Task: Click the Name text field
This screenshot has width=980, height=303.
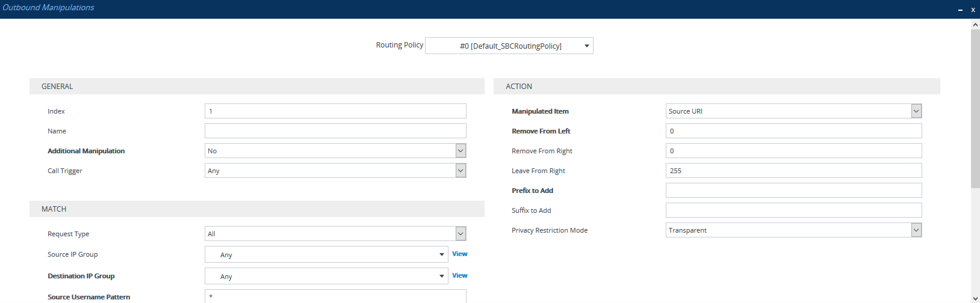Action: tap(335, 131)
